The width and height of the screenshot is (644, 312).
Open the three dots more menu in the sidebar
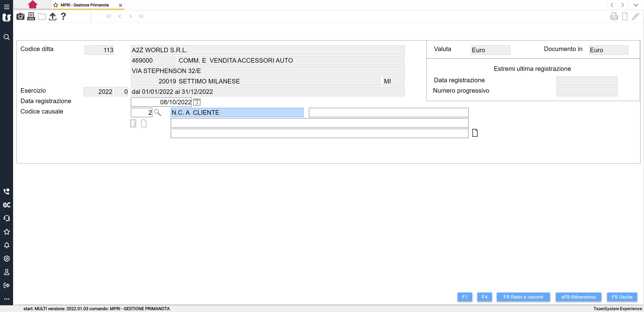7,299
